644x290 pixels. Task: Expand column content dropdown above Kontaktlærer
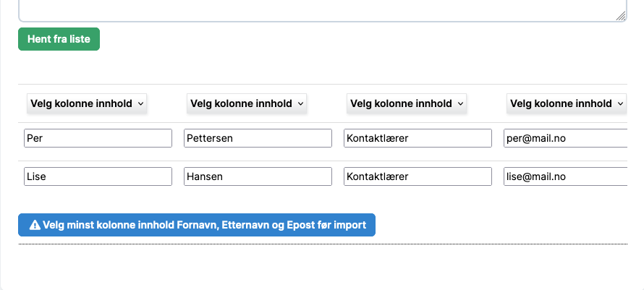407,103
